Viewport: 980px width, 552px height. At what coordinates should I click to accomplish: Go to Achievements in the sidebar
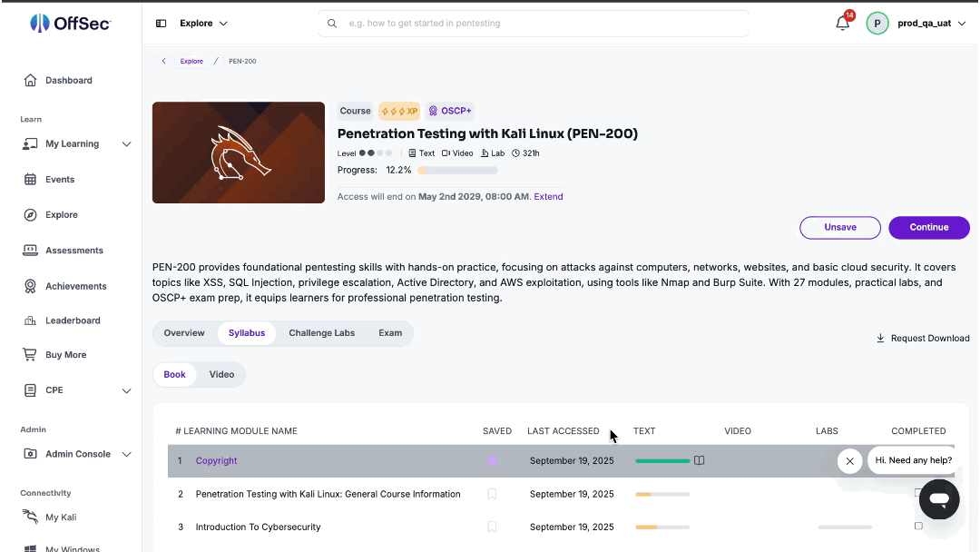(x=75, y=286)
